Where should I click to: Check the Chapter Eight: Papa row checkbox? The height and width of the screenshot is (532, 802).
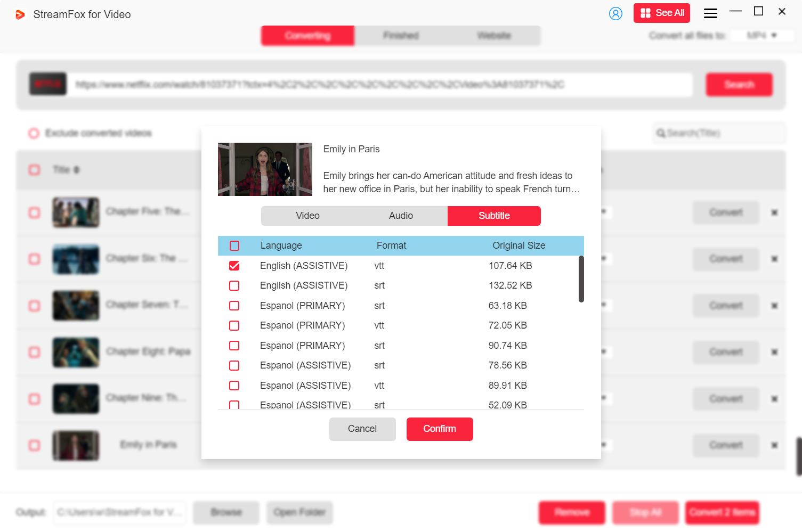[x=35, y=352]
